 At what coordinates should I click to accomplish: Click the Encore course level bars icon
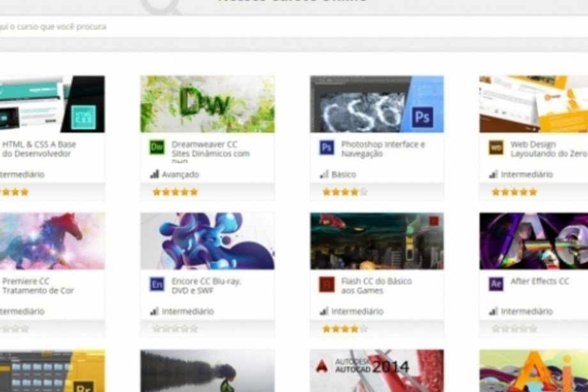coord(155,311)
